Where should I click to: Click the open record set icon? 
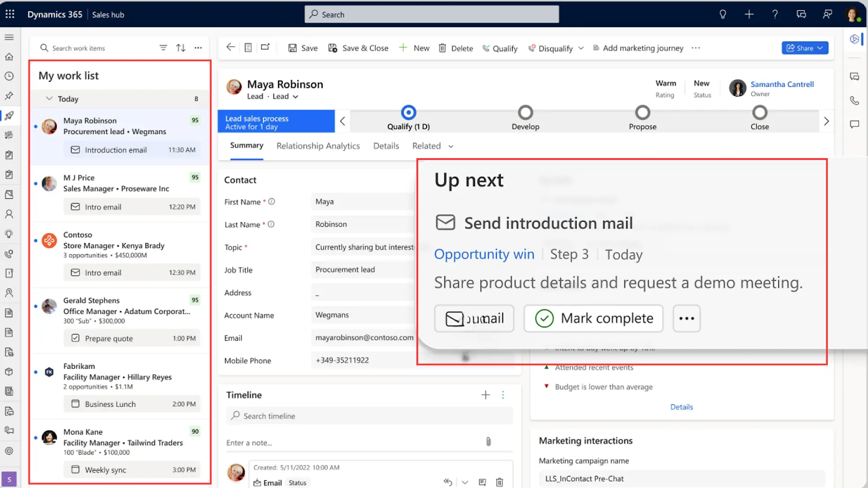[248, 47]
